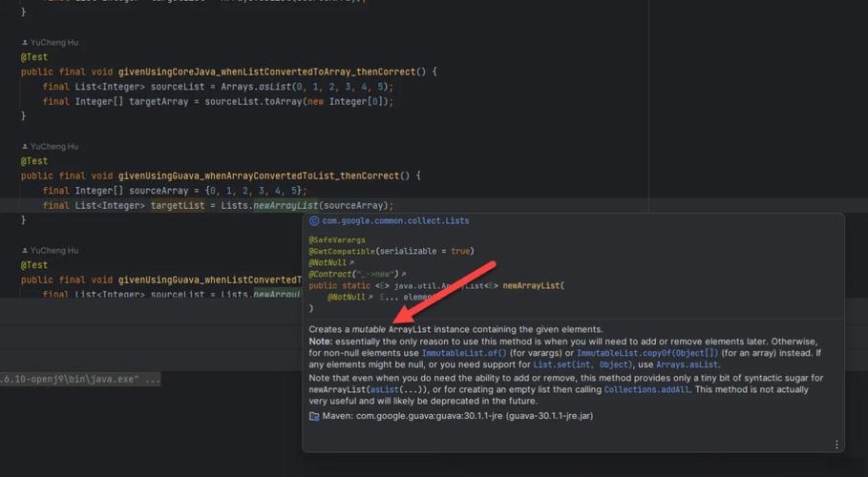Click the targetArray variable in the editor
Viewport: 868px width, 477px height.
point(159,102)
